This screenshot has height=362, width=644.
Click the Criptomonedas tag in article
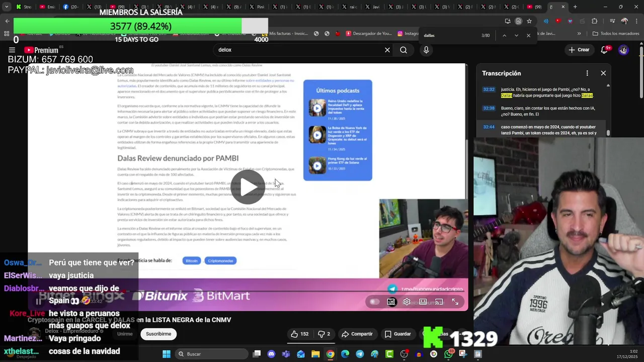(x=220, y=260)
